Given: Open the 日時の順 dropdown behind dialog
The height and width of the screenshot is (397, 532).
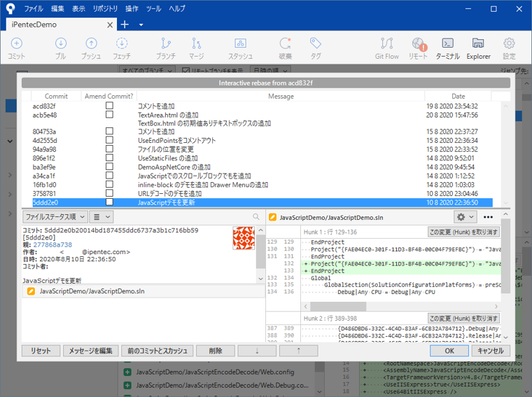Looking at the screenshot, I should point(270,70).
